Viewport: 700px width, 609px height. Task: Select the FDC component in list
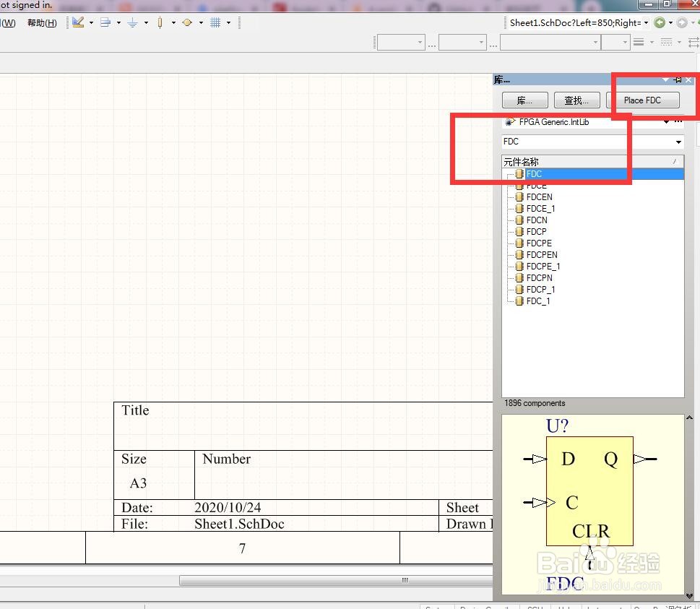[534, 173]
